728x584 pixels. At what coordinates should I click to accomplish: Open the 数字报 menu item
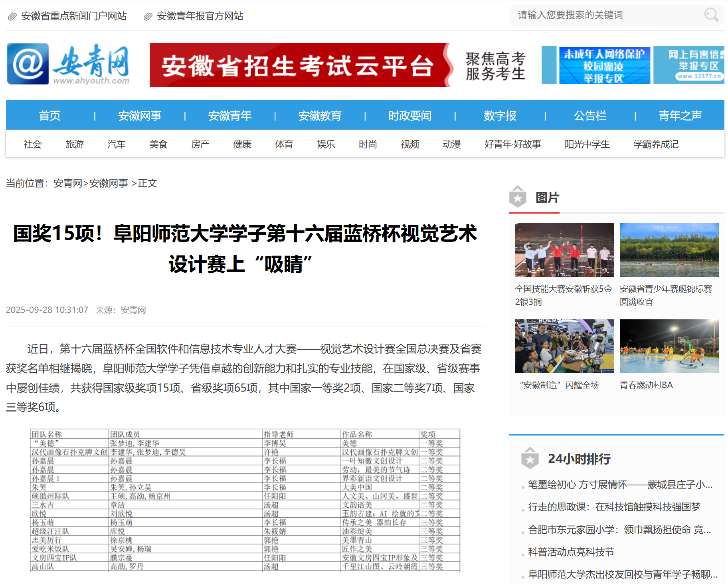500,116
